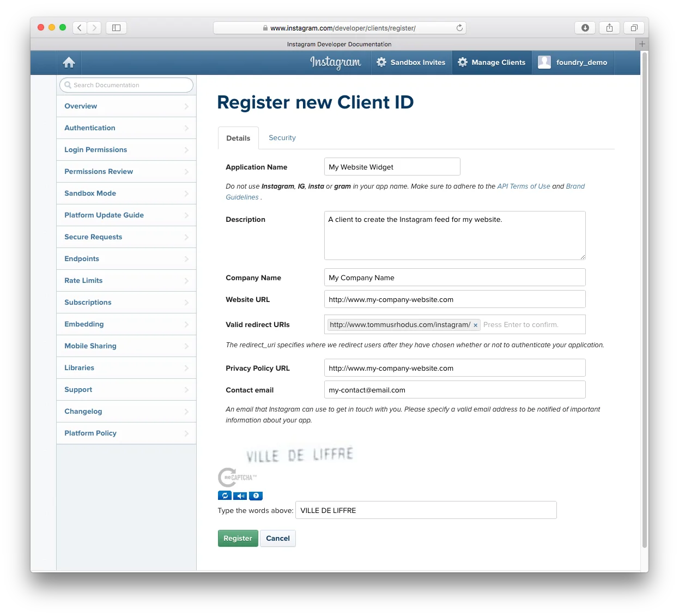Click the CAPTCHA answer input field
679x616 pixels.
click(x=426, y=510)
